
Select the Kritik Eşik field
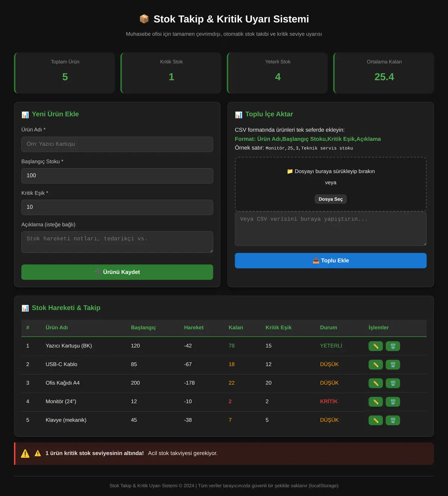pos(117,207)
